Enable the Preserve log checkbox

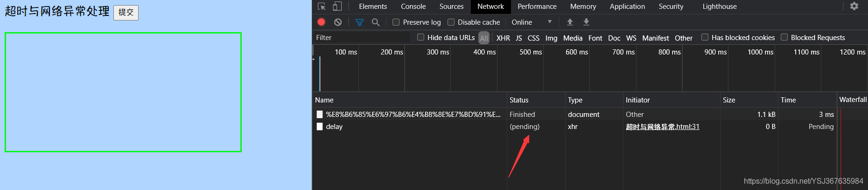(x=396, y=22)
